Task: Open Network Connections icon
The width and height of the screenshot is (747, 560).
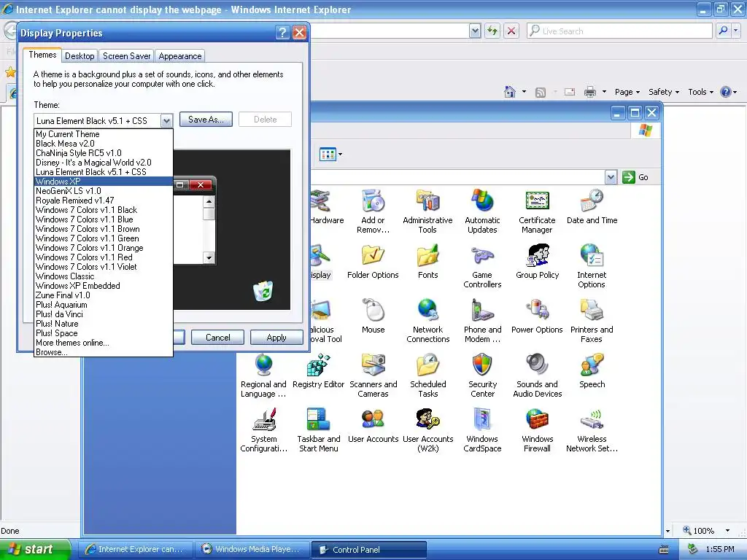Action: point(427,321)
